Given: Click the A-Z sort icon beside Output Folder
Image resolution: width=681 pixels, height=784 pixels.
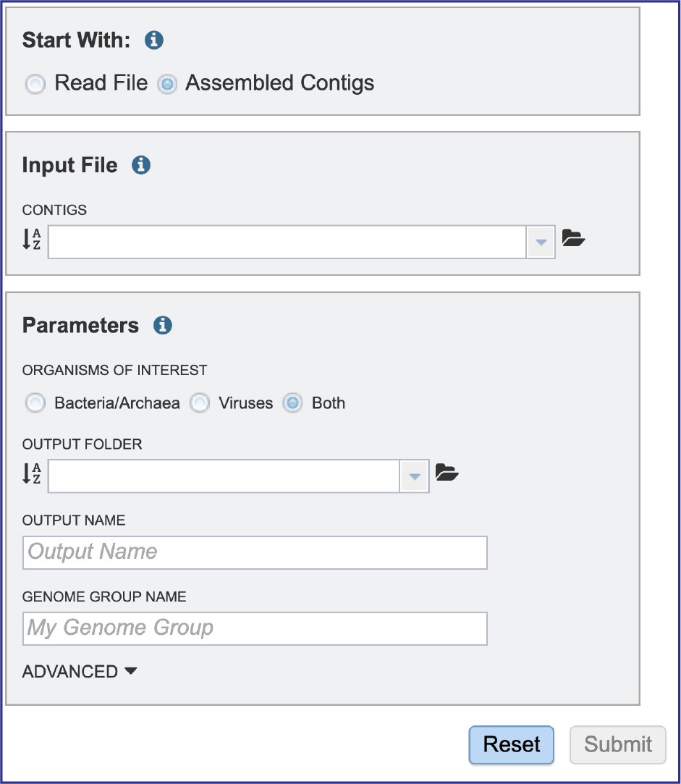Looking at the screenshot, I should point(32,473).
